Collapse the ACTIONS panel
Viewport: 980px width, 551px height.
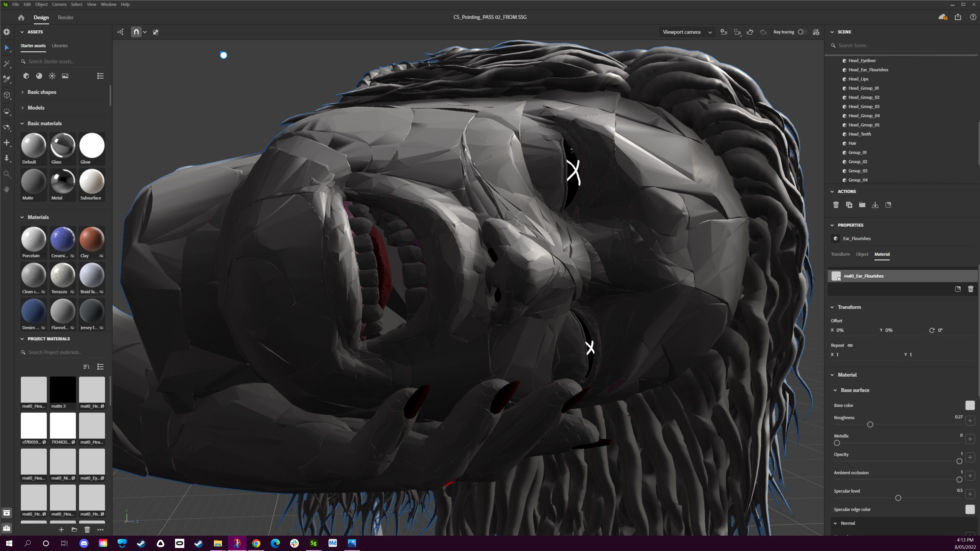click(x=832, y=192)
